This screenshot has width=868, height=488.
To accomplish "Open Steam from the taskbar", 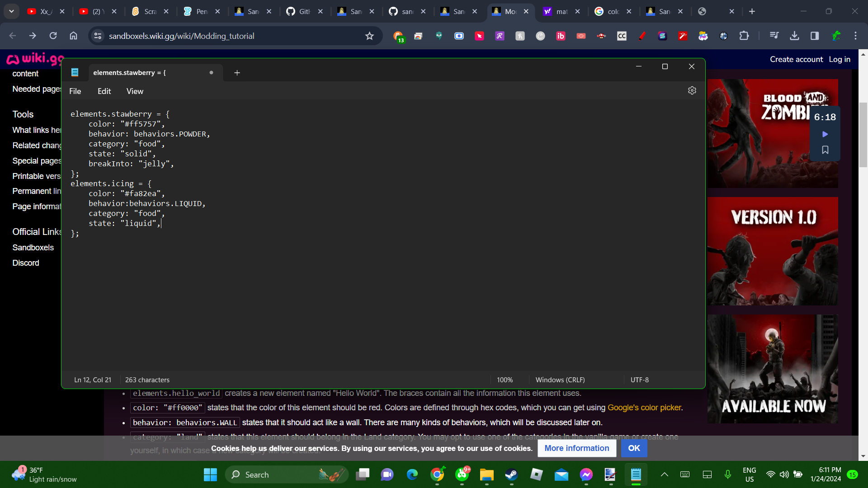I will pyautogui.click(x=511, y=474).
